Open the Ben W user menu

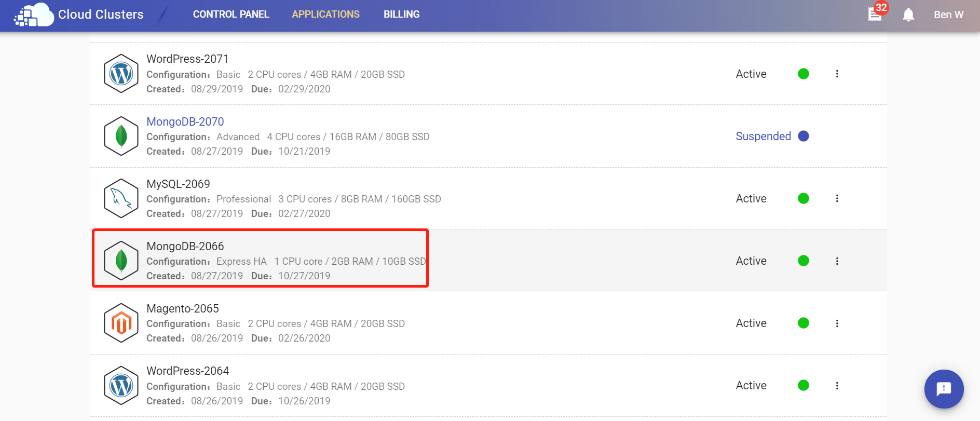click(948, 15)
